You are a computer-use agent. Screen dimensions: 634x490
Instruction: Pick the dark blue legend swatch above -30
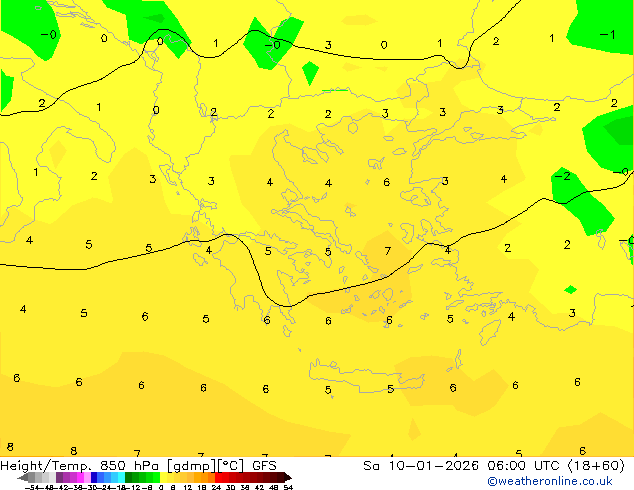(94, 477)
